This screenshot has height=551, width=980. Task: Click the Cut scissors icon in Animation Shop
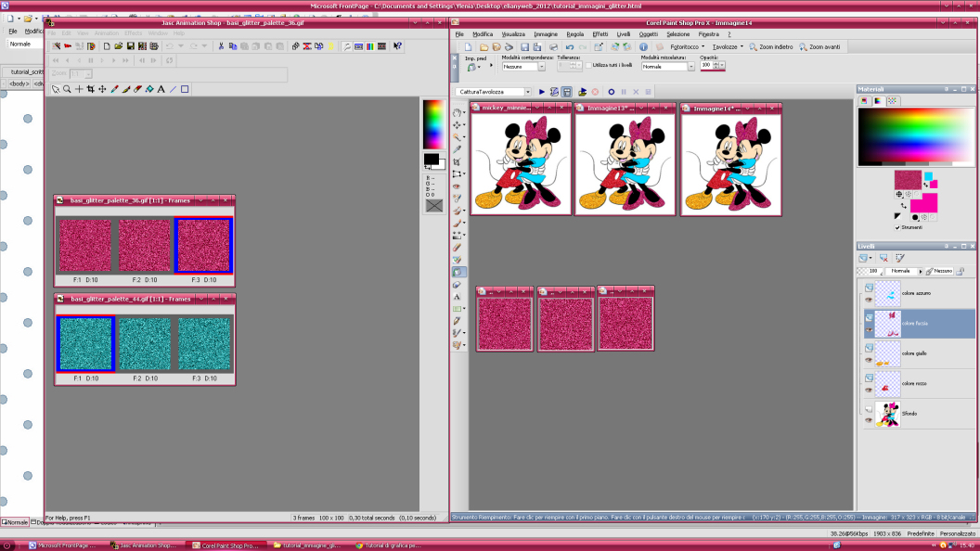point(221,46)
